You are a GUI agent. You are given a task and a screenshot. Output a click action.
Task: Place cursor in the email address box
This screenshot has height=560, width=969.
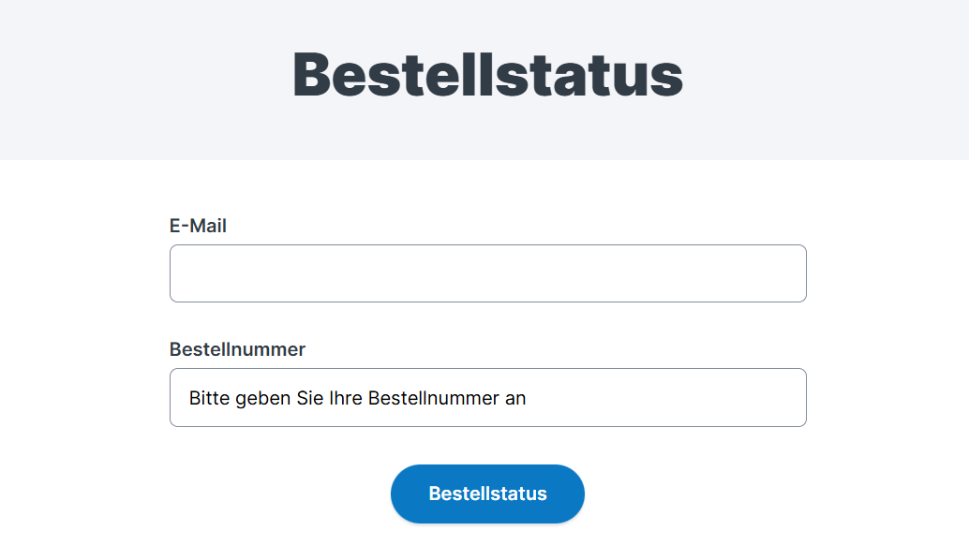(487, 273)
